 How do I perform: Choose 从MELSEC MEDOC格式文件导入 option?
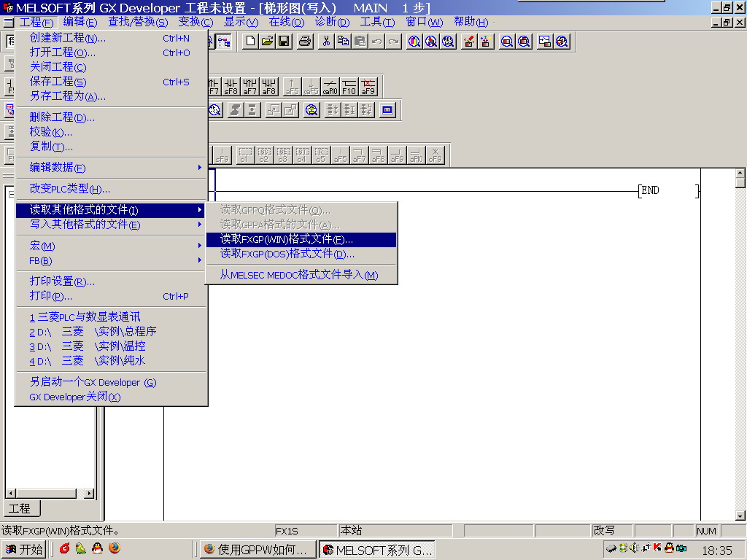point(301,275)
